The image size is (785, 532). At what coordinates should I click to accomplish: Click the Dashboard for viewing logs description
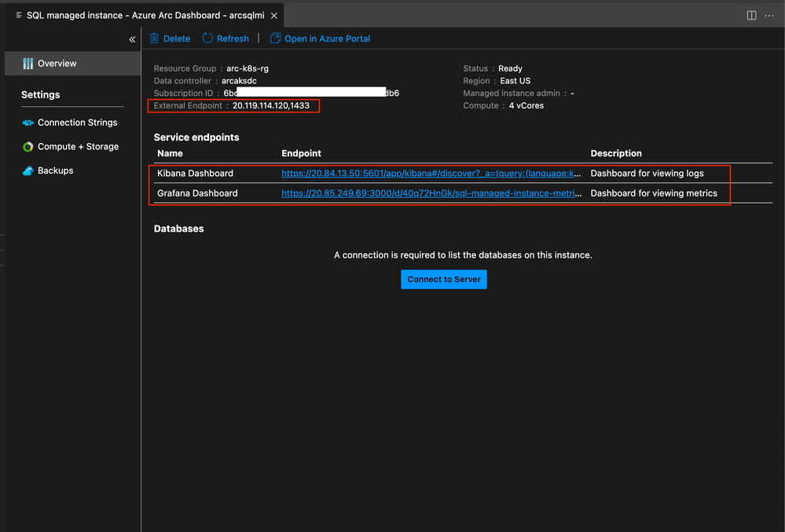[x=647, y=173]
